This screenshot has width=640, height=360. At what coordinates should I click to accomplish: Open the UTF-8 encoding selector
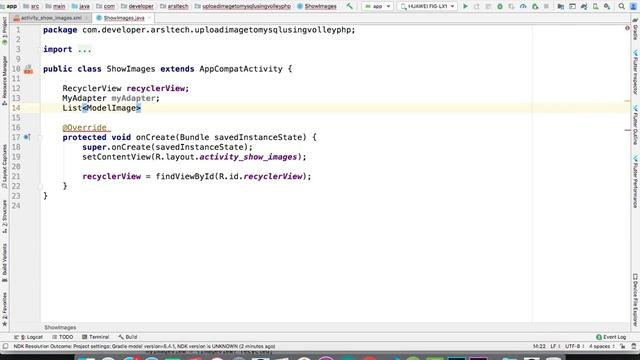click(x=574, y=346)
